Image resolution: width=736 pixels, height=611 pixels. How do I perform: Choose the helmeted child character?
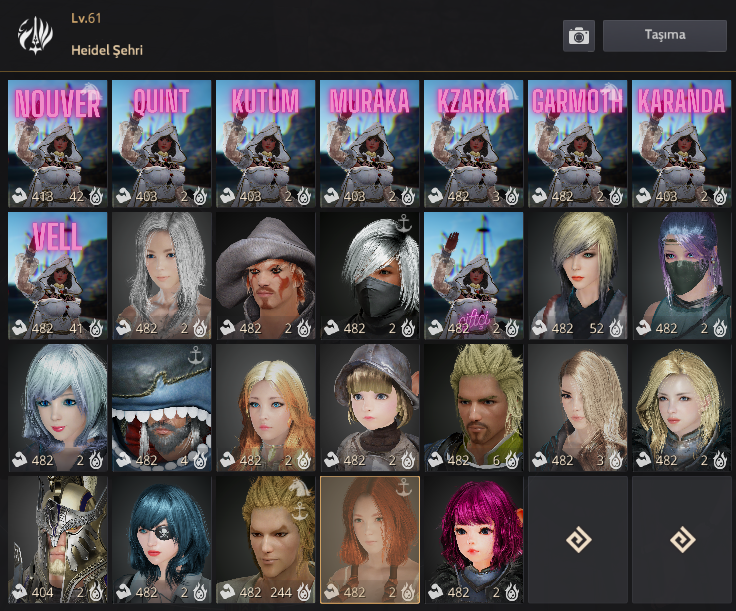(x=369, y=408)
